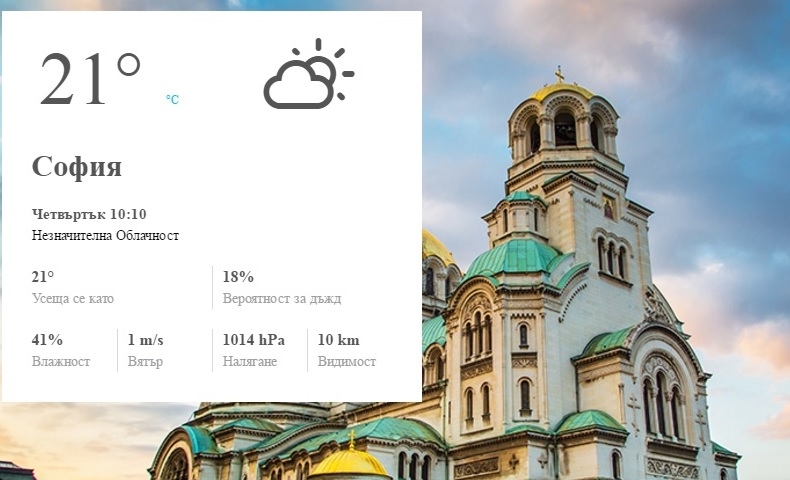Screen dimensions: 790x480
Task: Click the °C unit toggle link
Action: [x=172, y=99]
